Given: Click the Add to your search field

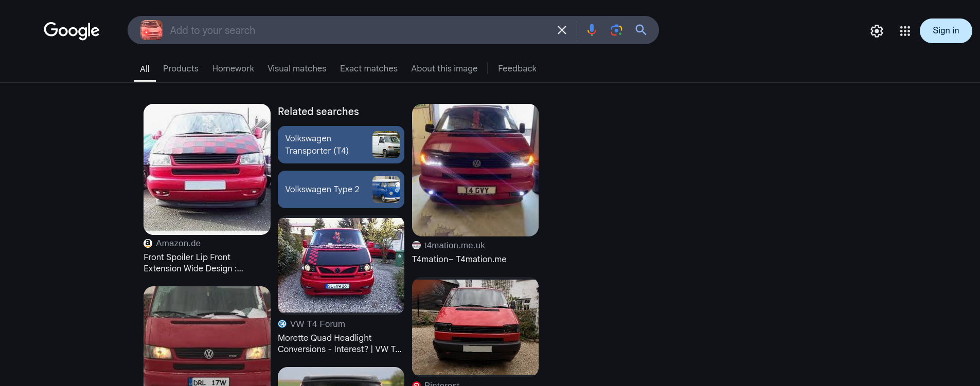Looking at the screenshot, I should (355, 30).
